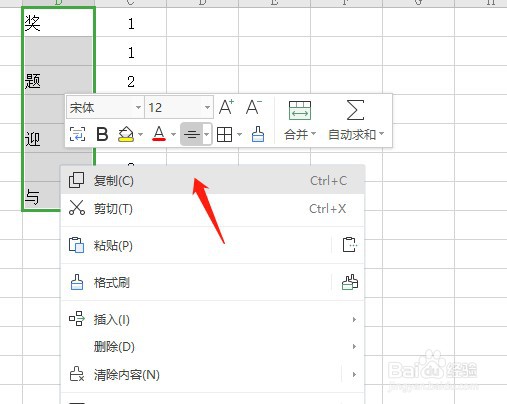Open Clear Contents (清除内容) submenu
The width and height of the screenshot is (507, 404).
[201, 375]
